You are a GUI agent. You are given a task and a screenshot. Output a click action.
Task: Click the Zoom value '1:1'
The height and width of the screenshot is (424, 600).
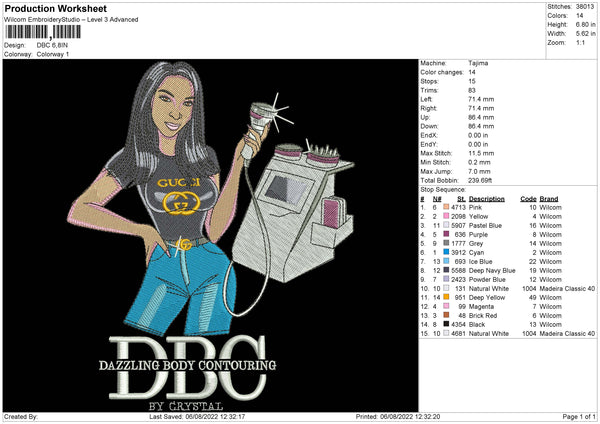(580, 43)
